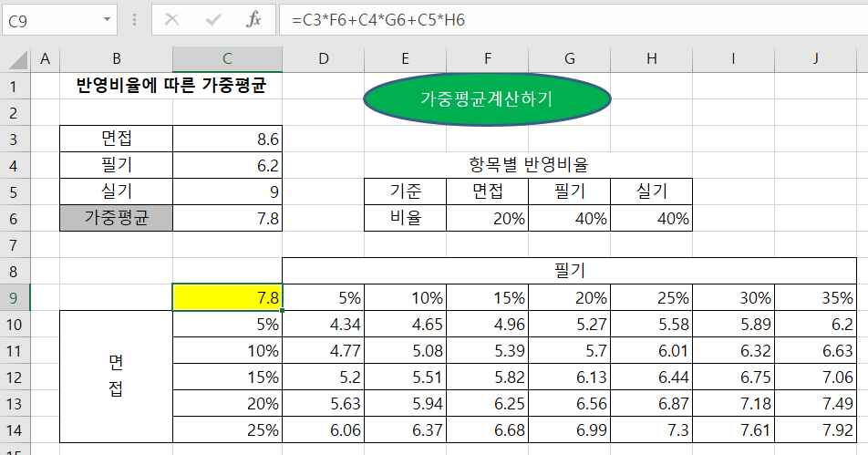Select the 필기 ratio cell showing 40%
The height and width of the screenshot is (455, 868).
click(569, 219)
